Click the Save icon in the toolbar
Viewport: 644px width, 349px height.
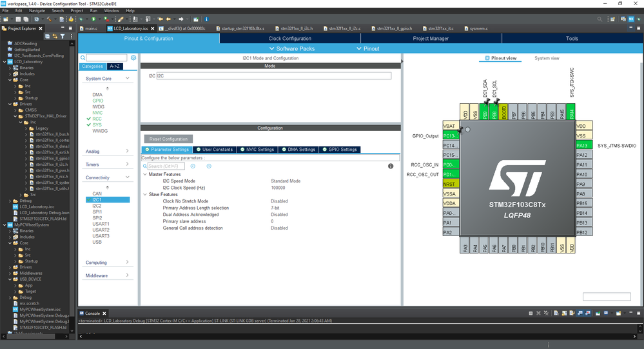(x=18, y=19)
